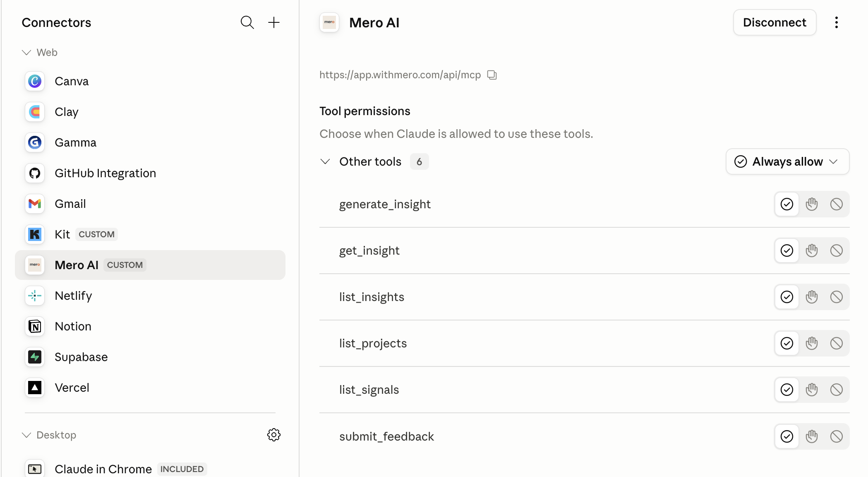Disconnect the Mero AI connector

774,22
